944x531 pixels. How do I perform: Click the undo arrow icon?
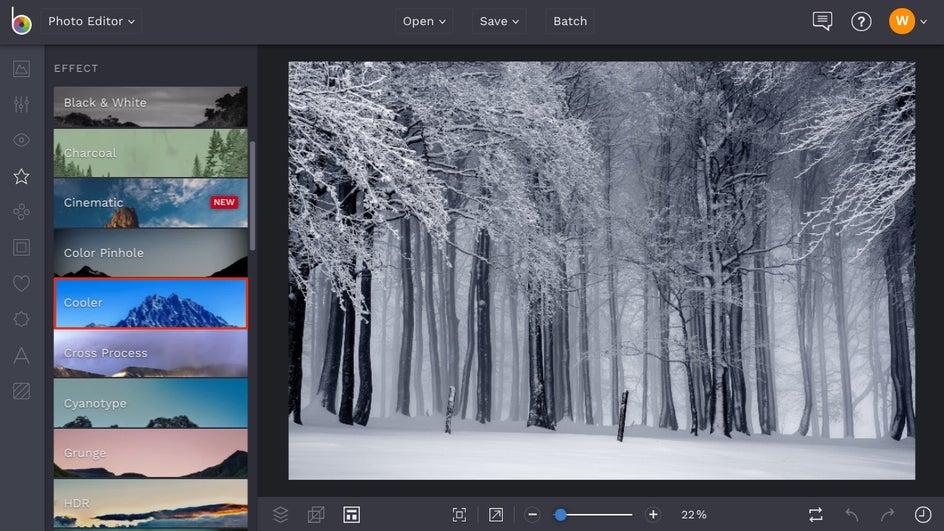(x=851, y=515)
